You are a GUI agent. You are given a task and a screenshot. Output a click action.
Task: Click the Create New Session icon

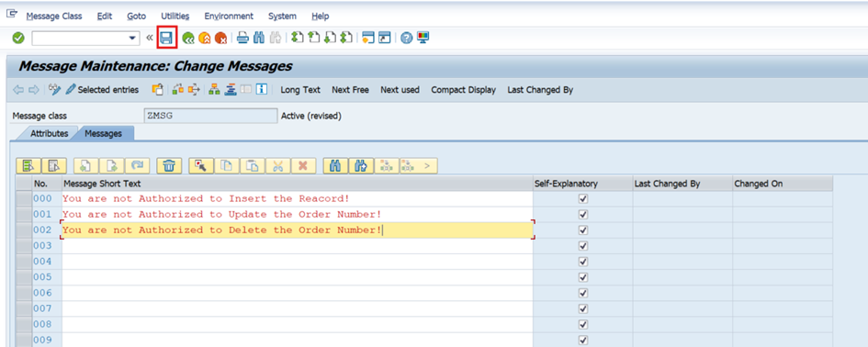368,38
